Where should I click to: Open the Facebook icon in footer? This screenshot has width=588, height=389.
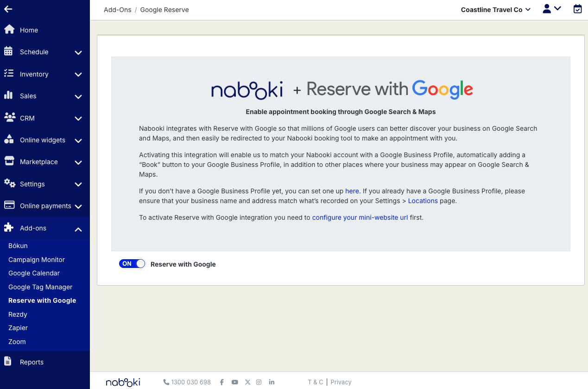point(222,382)
